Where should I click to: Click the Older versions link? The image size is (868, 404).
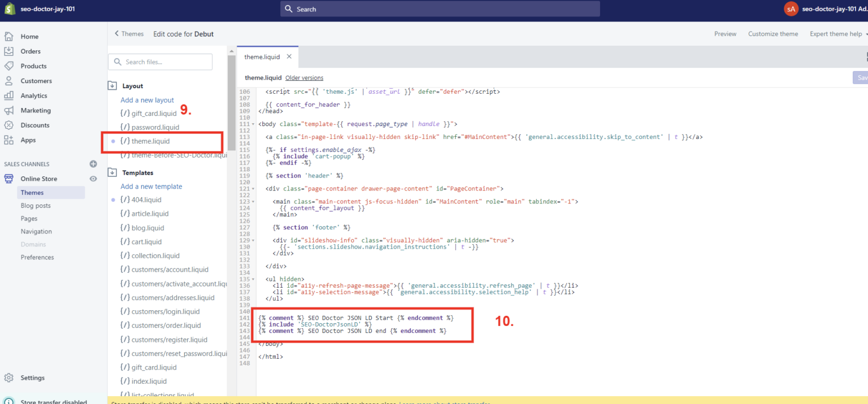(304, 78)
